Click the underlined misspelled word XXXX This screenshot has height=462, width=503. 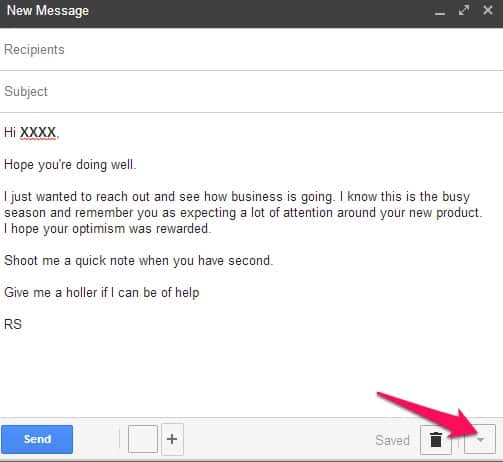pyautogui.click(x=38, y=133)
